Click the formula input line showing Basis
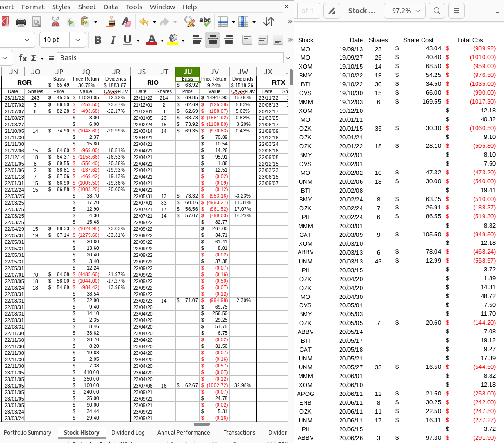The height and width of the screenshot is (443, 504). pyautogui.click(x=170, y=58)
